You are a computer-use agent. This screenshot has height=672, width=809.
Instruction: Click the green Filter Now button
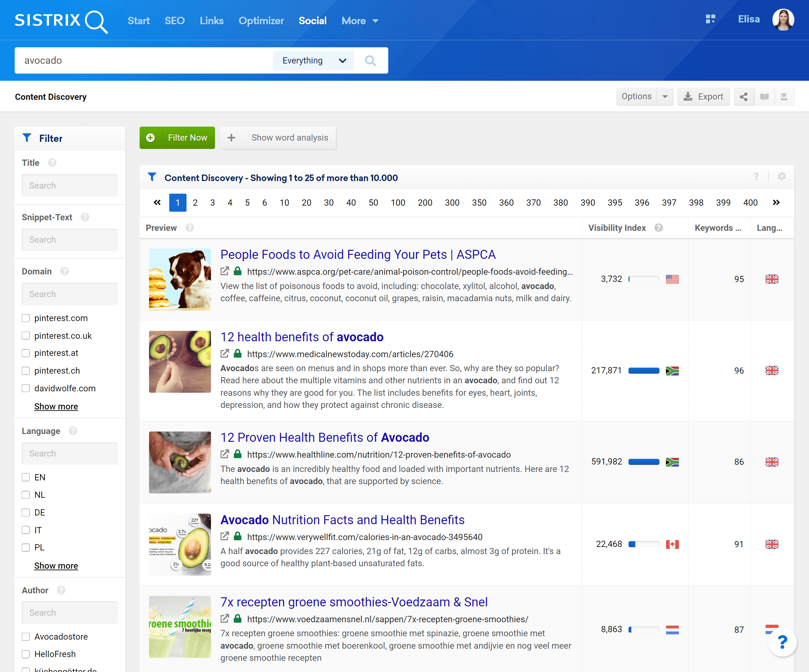coord(177,138)
